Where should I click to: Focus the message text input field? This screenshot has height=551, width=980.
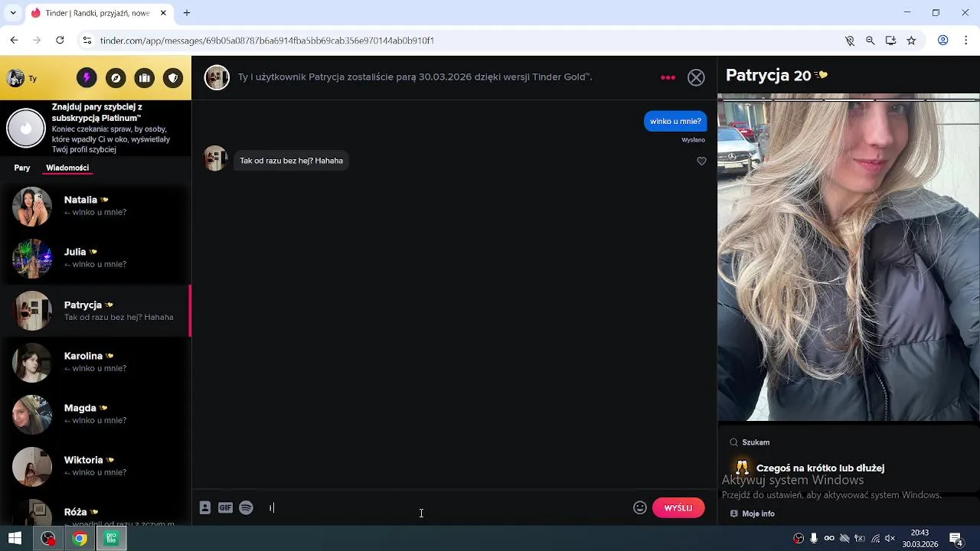448,507
